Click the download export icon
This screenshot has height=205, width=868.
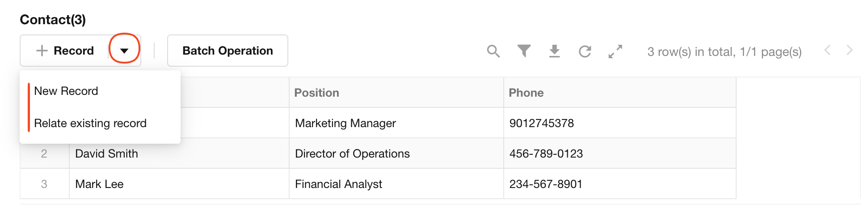(x=554, y=51)
